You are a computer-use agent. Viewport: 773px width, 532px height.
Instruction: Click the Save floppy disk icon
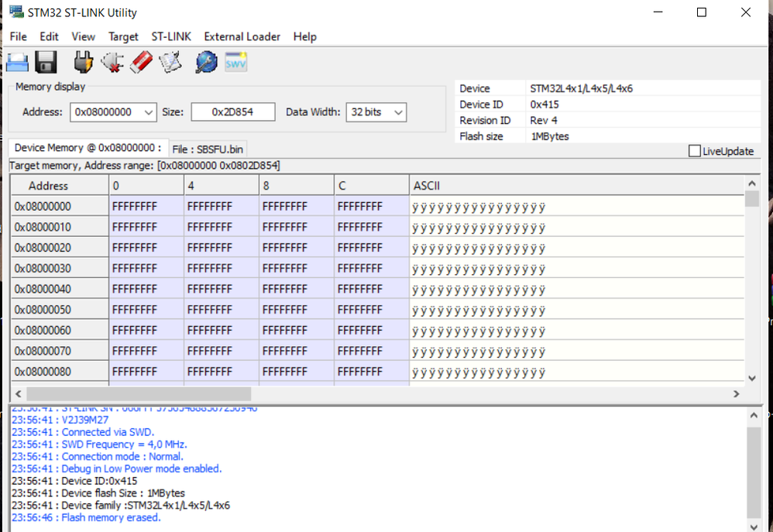pyautogui.click(x=46, y=63)
